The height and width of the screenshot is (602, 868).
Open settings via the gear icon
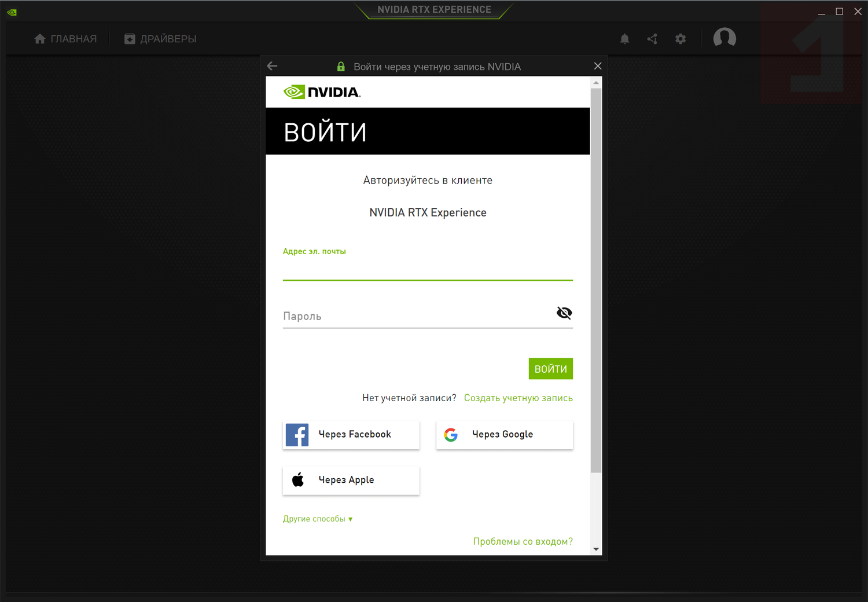pyautogui.click(x=681, y=39)
